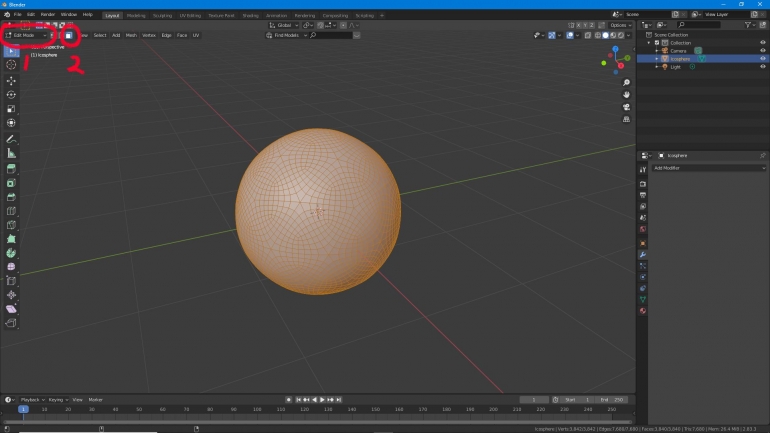Select the Smooth tool
The image size is (770, 433).
coord(11,267)
